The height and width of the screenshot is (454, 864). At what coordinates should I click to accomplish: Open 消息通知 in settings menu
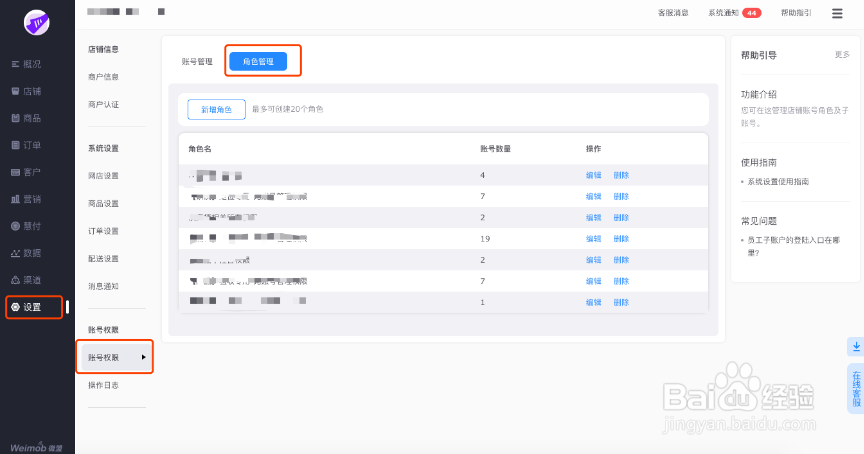[x=104, y=286]
